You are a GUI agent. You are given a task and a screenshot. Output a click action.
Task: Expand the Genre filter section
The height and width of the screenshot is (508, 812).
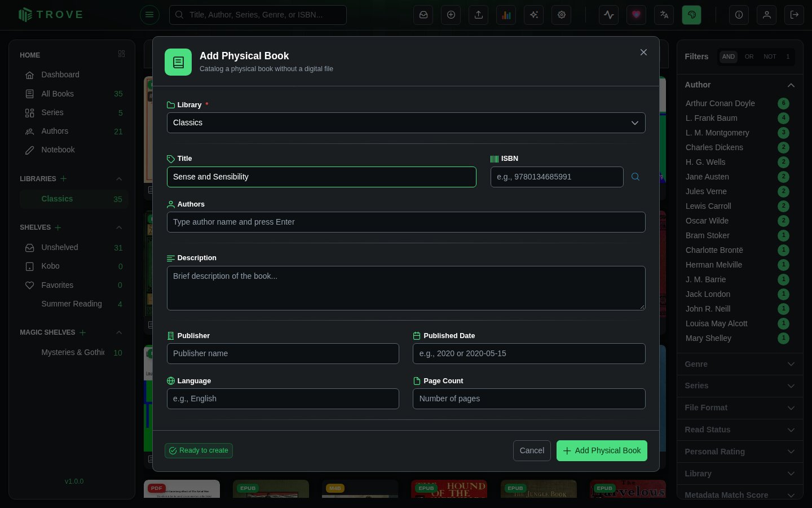coord(740,365)
